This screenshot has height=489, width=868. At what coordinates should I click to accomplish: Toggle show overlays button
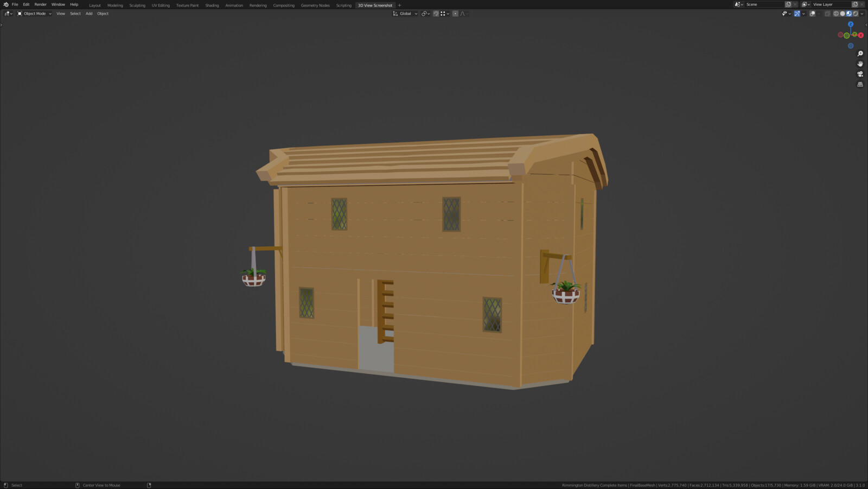click(812, 14)
